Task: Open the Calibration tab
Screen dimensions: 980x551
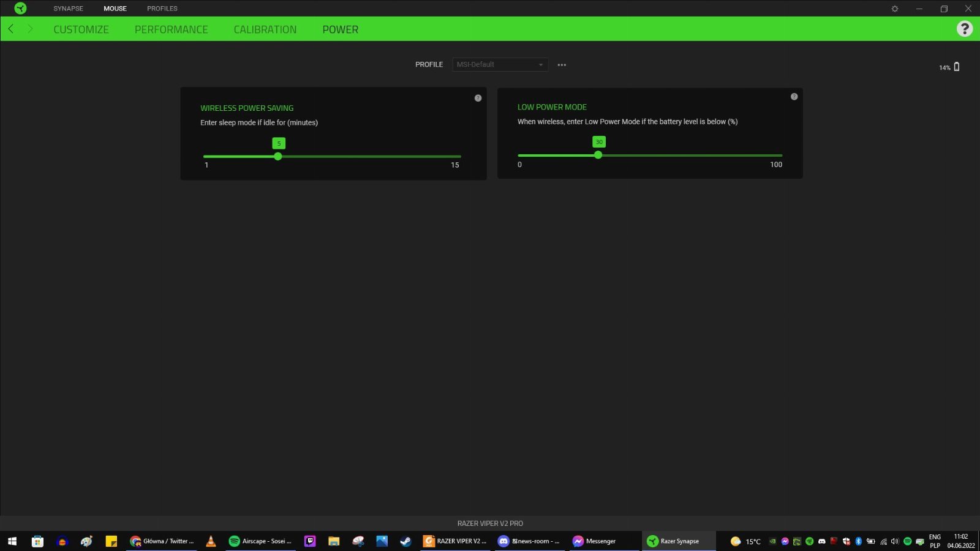Action: pyautogui.click(x=265, y=29)
